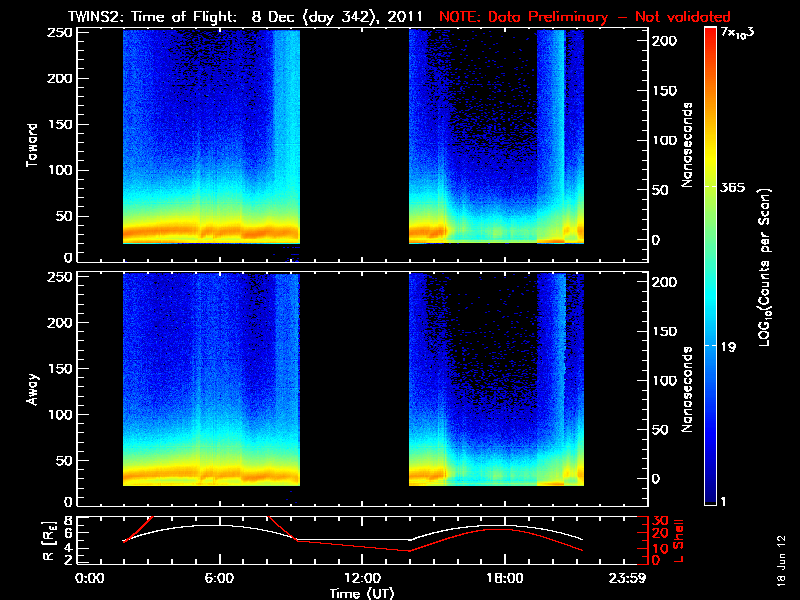The width and height of the screenshot is (800, 600).
Task: Click the "Time (UT)" x-axis label
Action: 362,593
